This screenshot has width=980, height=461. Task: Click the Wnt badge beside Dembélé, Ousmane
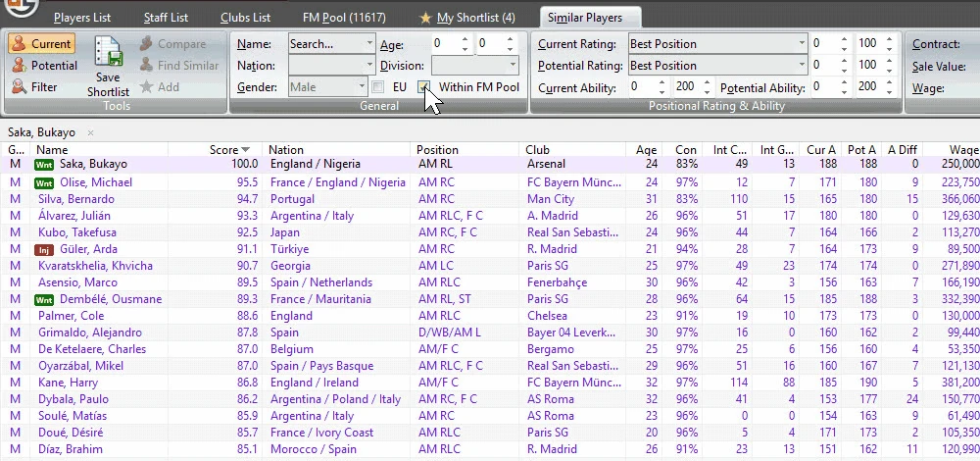click(x=44, y=299)
